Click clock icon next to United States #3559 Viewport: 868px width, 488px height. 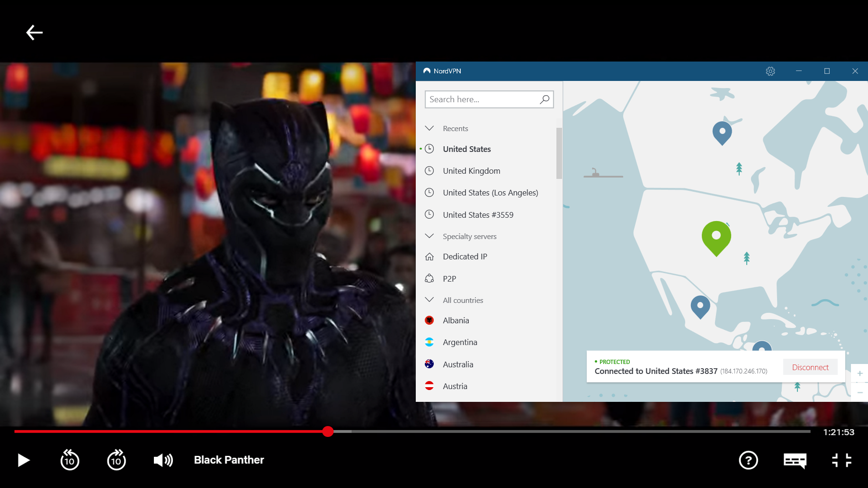[429, 214]
